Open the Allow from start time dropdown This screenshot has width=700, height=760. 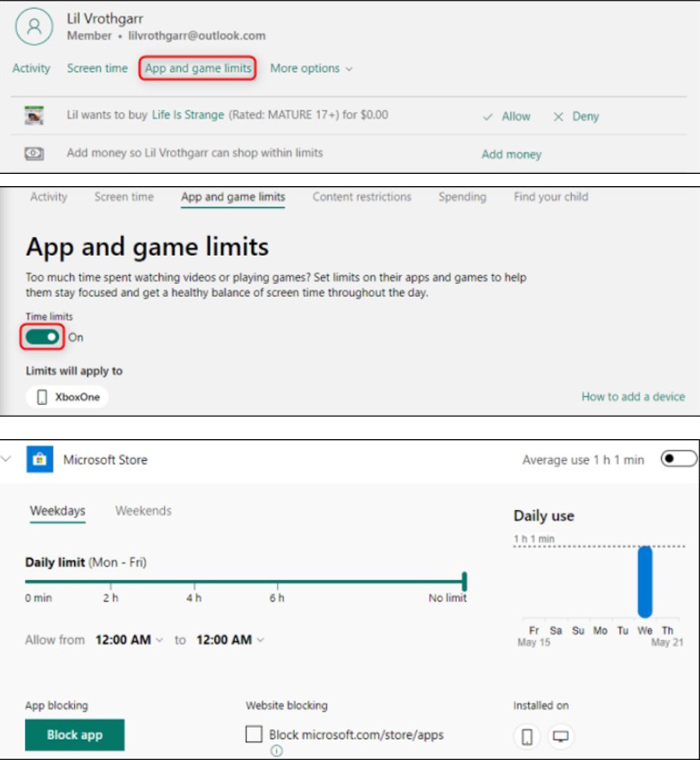click(x=129, y=640)
